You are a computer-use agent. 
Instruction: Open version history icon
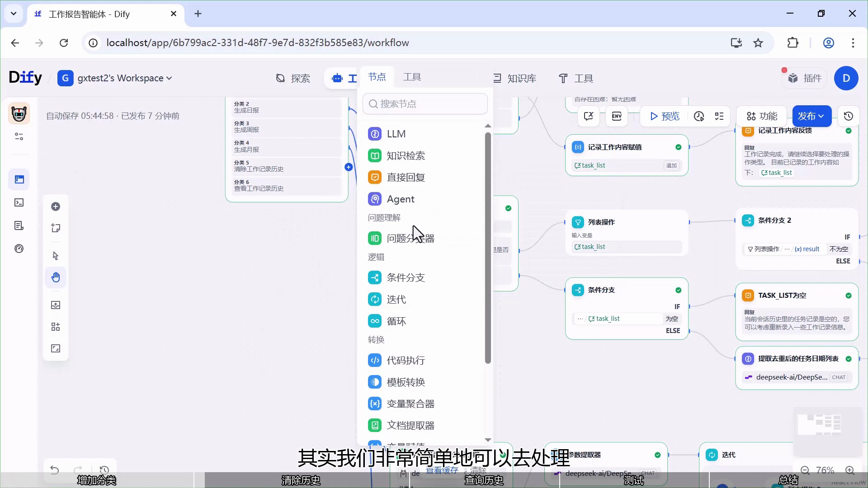coord(849,117)
